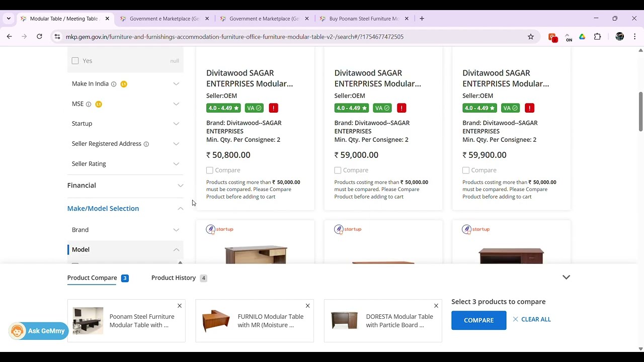Click VA verified badge on ₹ 59,000.00 product

[382, 108]
